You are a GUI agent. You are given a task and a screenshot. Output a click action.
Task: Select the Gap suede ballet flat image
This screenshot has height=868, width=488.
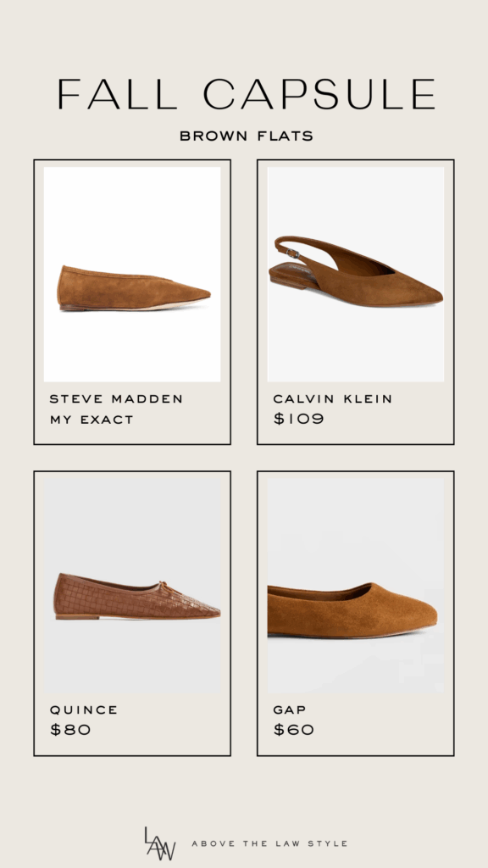356,586
